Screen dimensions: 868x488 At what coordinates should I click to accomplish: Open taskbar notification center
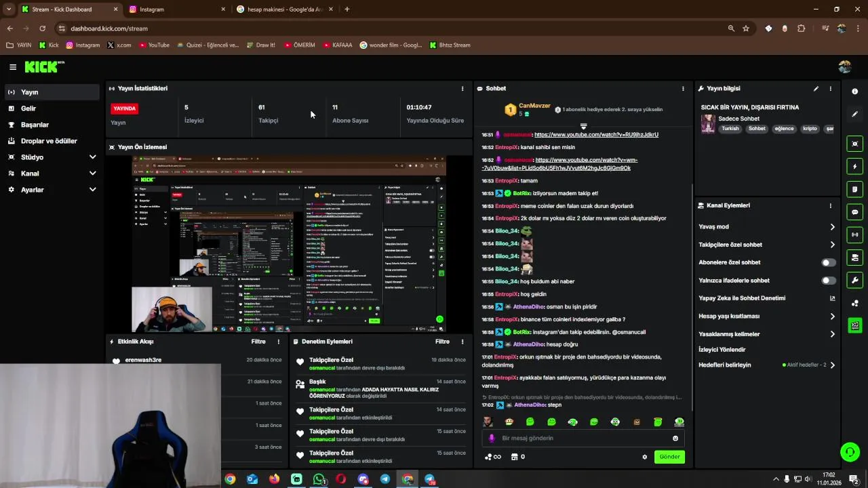pos(854,479)
